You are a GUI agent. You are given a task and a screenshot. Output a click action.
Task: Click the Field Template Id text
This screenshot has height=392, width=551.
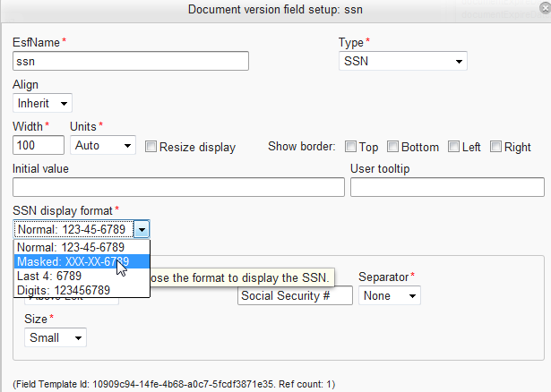(x=174, y=384)
